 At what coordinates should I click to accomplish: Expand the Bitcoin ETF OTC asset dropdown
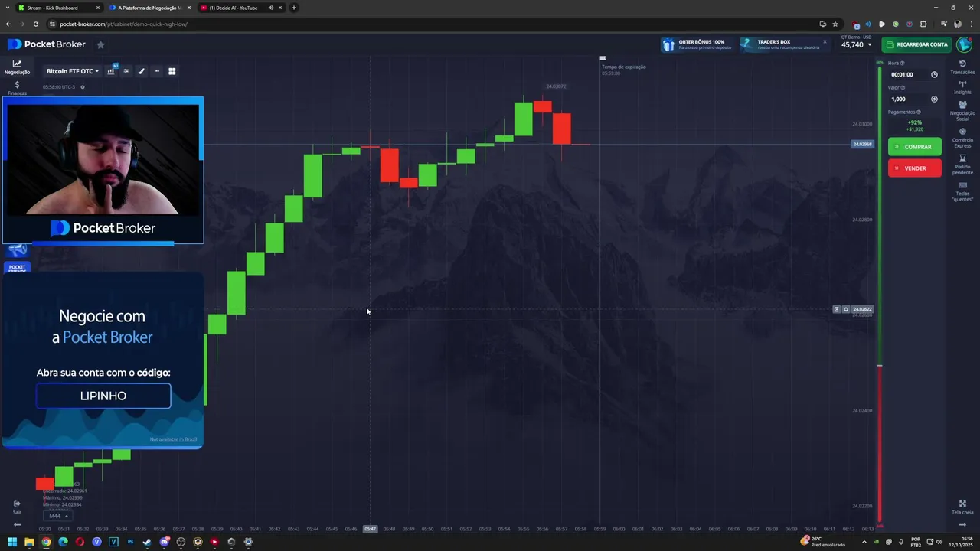coord(73,71)
